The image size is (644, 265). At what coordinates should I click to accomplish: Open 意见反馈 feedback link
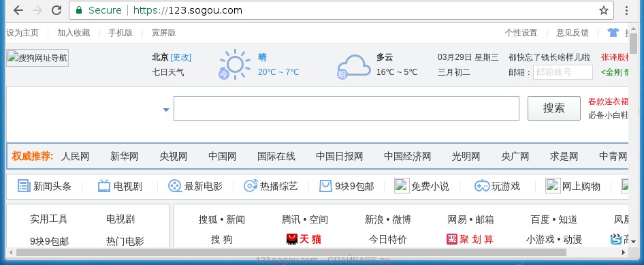click(572, 33)
